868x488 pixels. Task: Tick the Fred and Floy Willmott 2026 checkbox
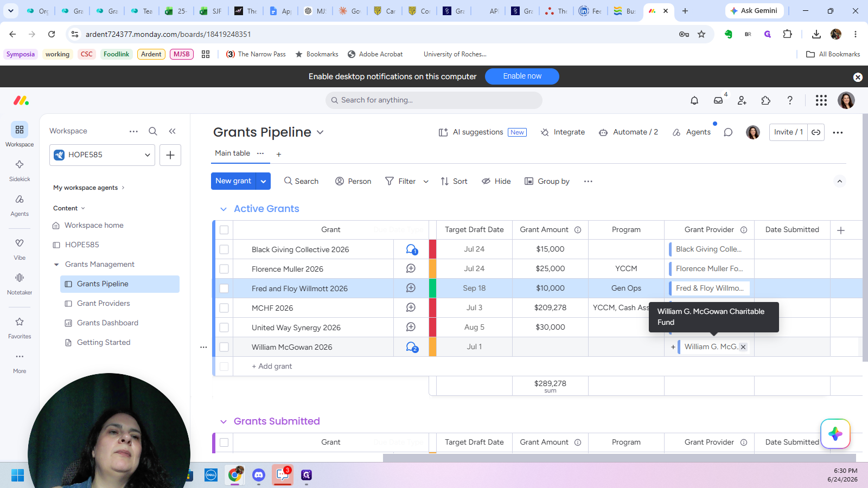click(224, 288)
